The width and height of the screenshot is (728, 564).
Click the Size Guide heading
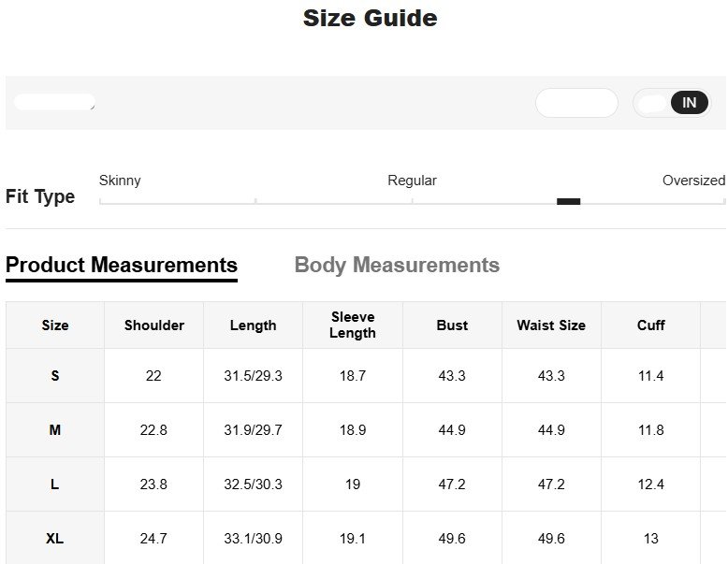(370, 18)
